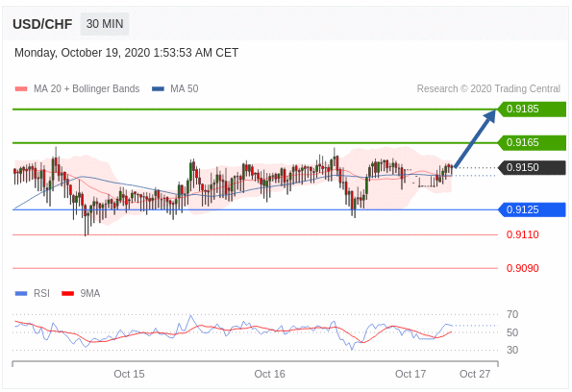Click the blue 0.9125 pivot label

(532, 209)
